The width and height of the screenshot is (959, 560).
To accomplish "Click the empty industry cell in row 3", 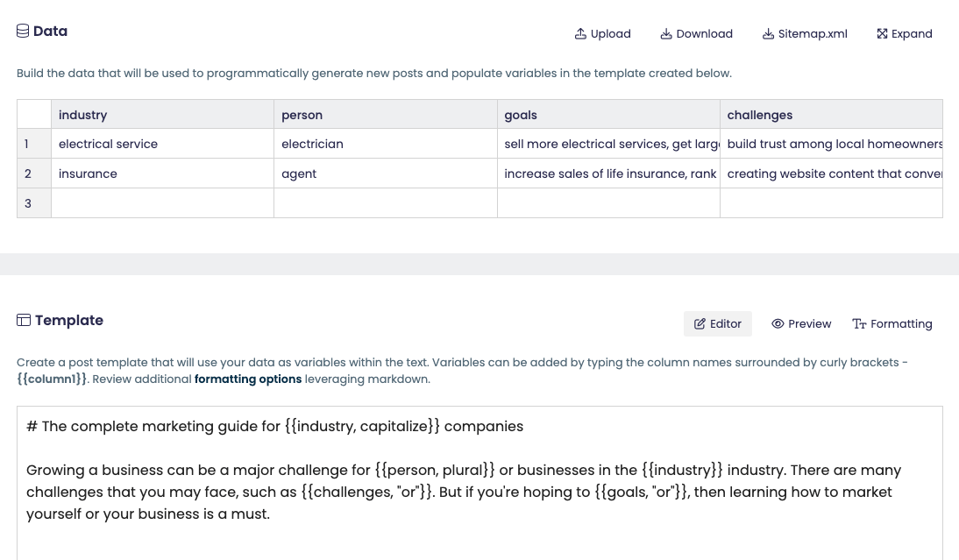I will click(162, 202).
